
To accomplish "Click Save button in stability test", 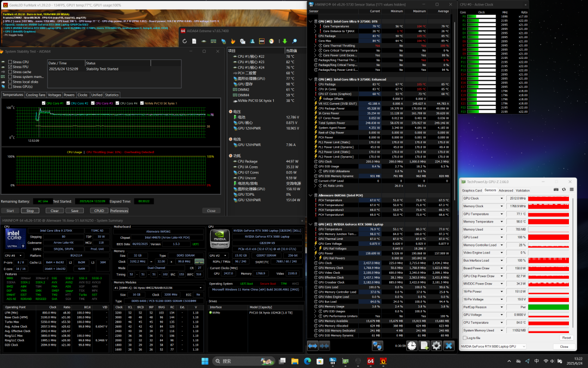I will click(x=75, y=210).
